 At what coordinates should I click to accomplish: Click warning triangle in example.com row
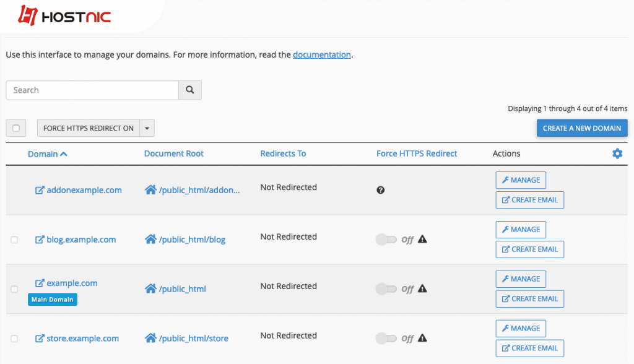(422, 288)
